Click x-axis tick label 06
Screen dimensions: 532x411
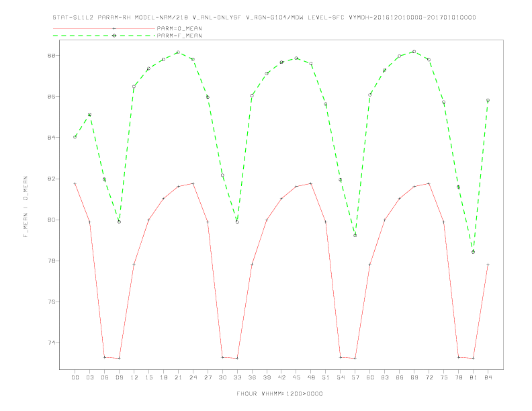tap(105, 377)
